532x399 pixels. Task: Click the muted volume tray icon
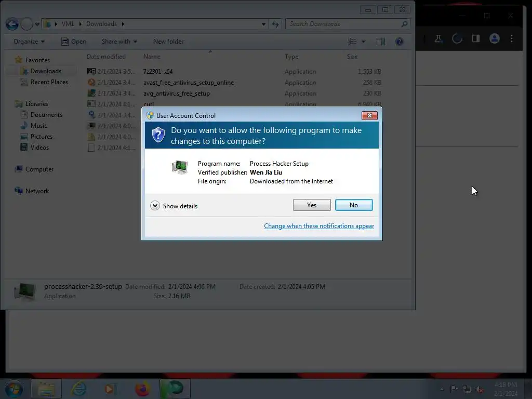[480, 389]
